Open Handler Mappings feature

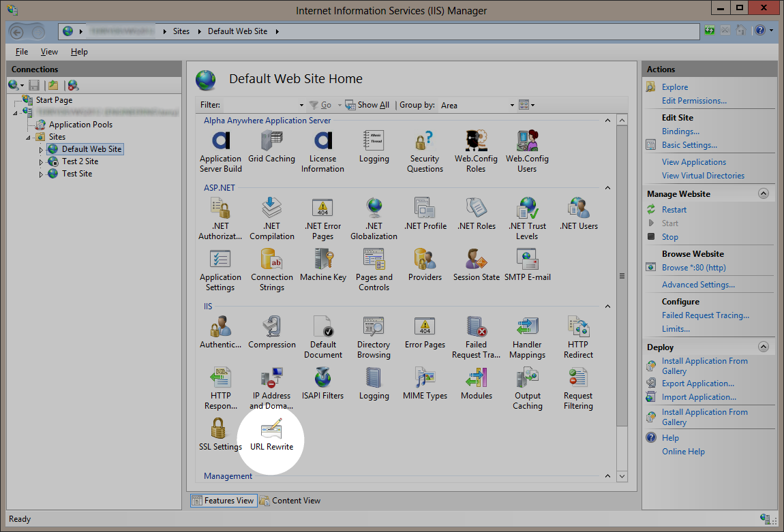527,337
